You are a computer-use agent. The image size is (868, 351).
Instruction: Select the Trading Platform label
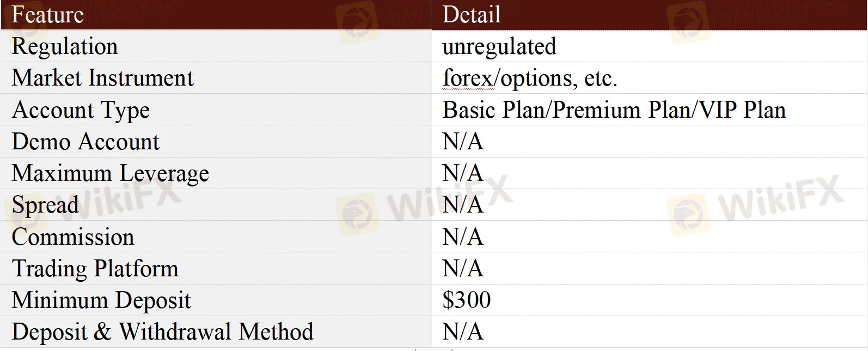[x=95, y=268]
